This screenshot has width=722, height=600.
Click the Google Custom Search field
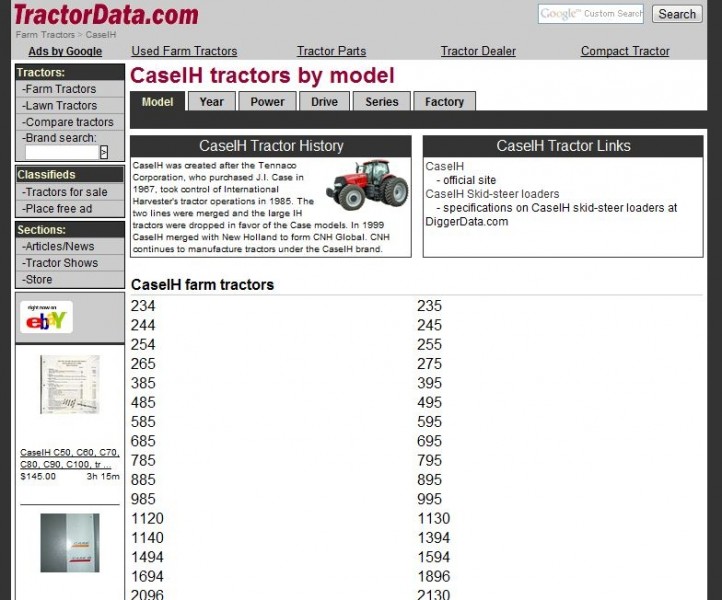point(591,14)
